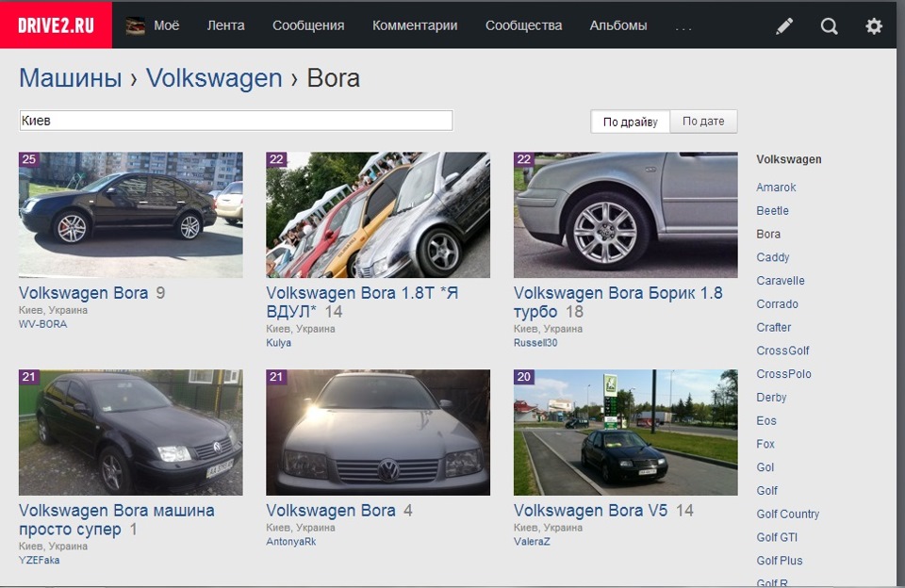Screen dimensions: 905x588
Task: Click the Volkswagen sidebar heading
Action: [789, 160]
